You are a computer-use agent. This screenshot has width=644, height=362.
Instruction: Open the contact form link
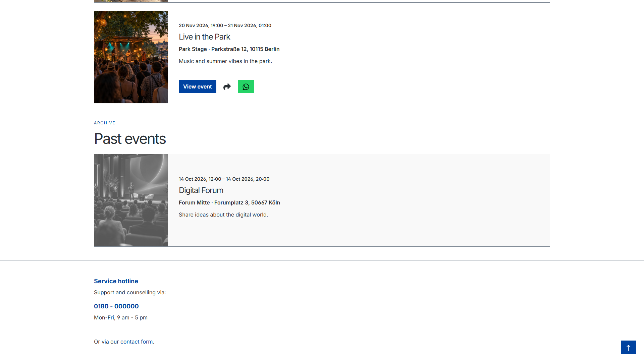[x=137, y=342]
